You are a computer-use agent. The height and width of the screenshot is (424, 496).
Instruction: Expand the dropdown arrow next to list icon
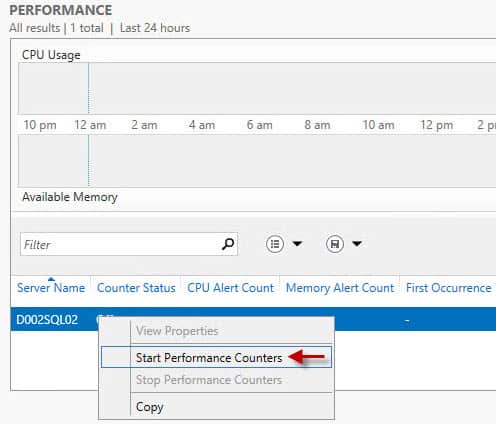297,244
